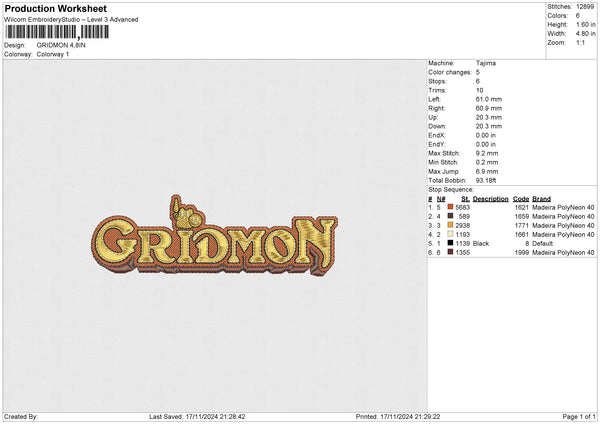Viewport: 600px width, 424px height.
Task: Click the stitch count '1193' in row 4
Action: 463,235
